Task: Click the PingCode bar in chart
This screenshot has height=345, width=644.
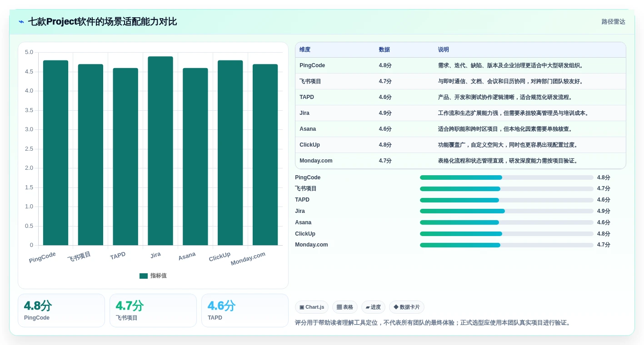Action: (55, 153)
